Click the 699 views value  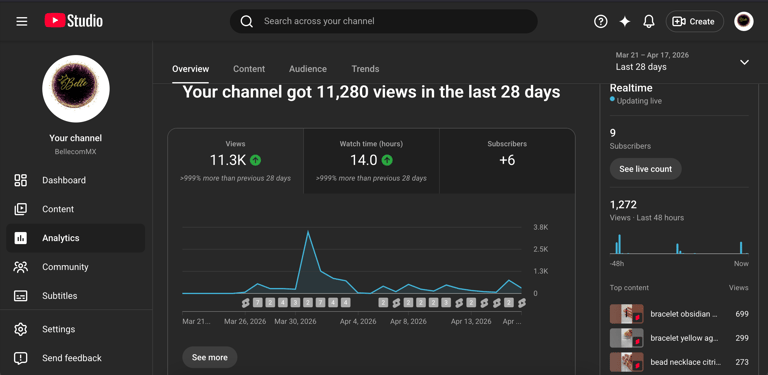(x=742, y=314)
